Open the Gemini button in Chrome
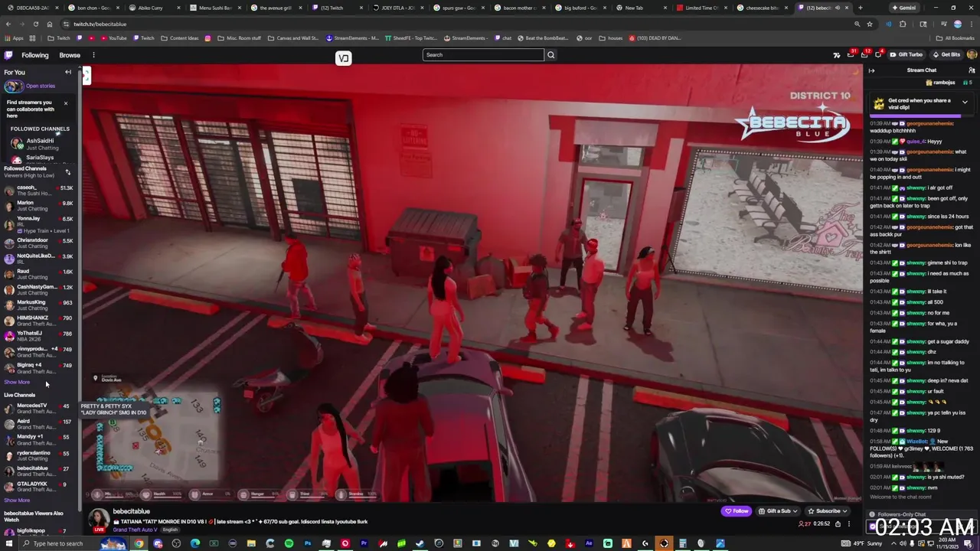Viewport: 980px width, 551px height. tap(903, 8)
